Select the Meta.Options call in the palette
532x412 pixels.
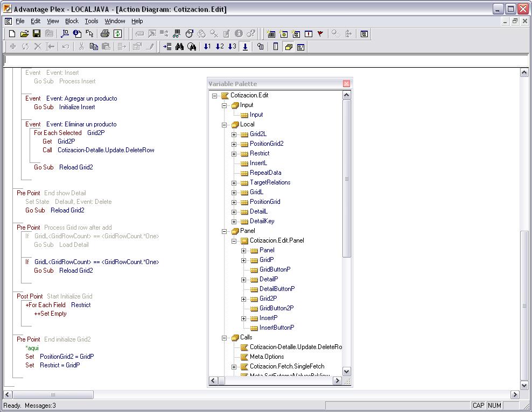[267, 357]
